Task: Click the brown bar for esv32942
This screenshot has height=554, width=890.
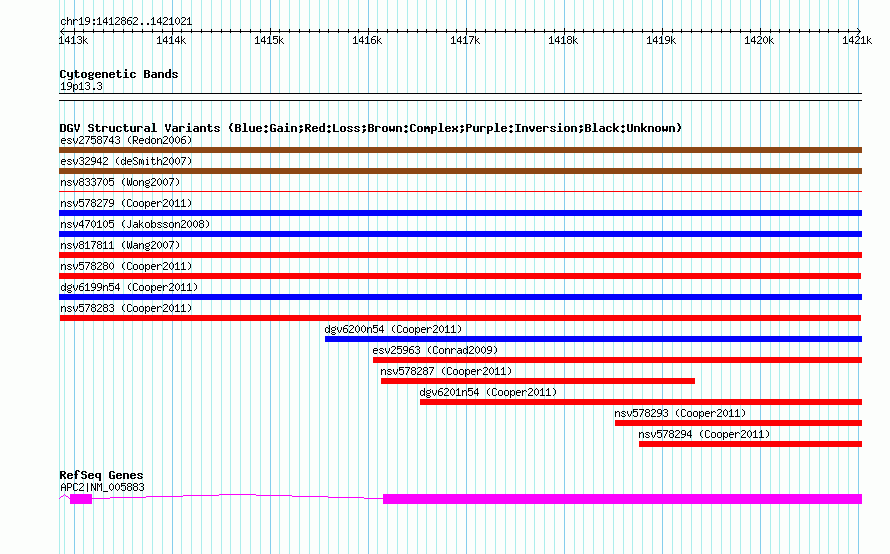Action: 460,171
